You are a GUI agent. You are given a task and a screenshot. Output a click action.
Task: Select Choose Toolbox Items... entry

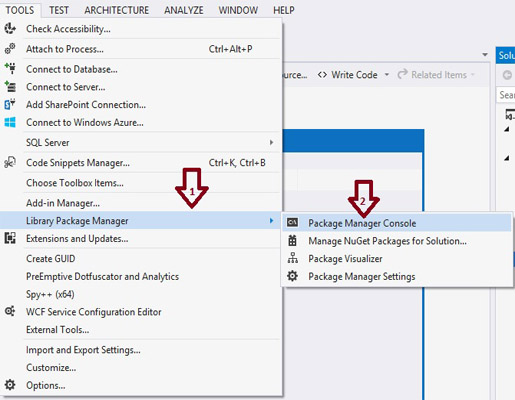(x=141, y=183)
